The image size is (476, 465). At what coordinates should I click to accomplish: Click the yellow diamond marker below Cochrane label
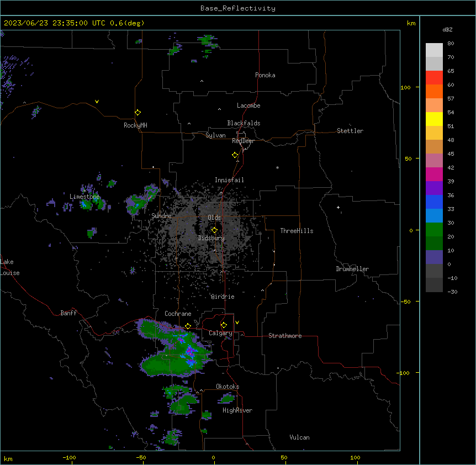click(x=188, y=326)
